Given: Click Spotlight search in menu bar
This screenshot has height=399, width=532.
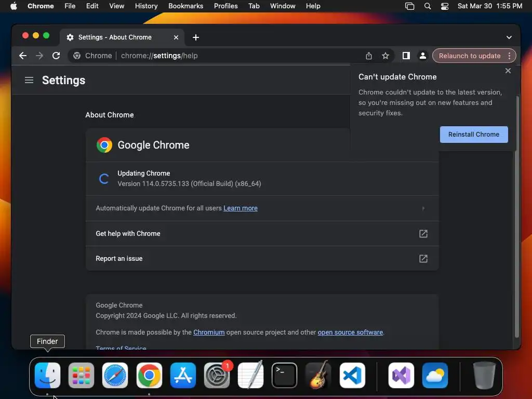Looking at the screenshot, I should coord(428,6).
